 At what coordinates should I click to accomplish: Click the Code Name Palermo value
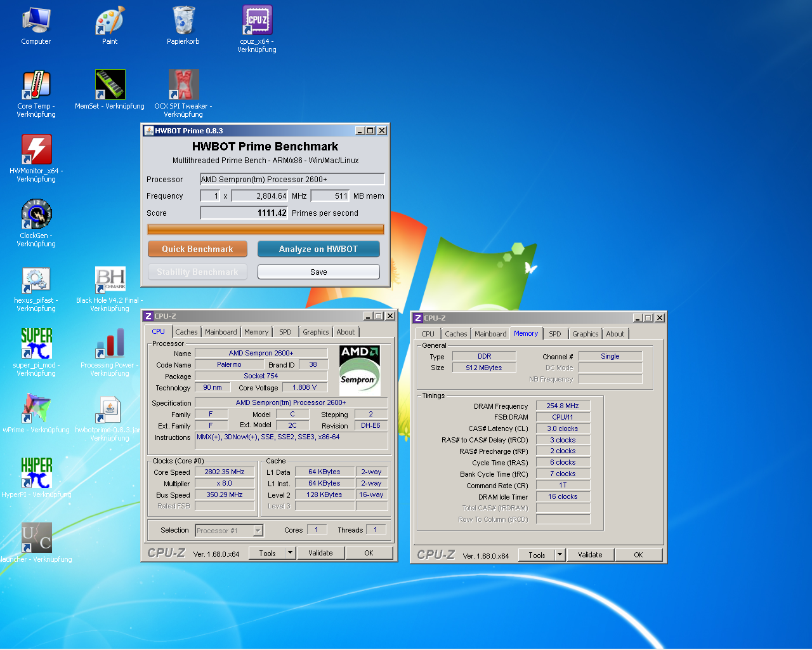(x=229, y=364)
